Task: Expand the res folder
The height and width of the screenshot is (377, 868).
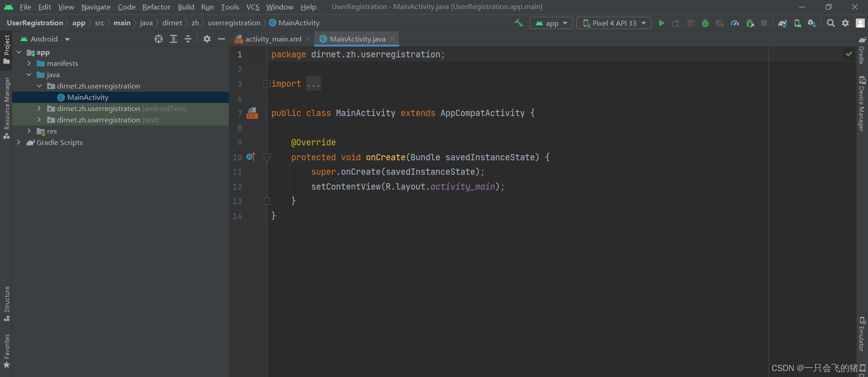Action: pos(29,131)
